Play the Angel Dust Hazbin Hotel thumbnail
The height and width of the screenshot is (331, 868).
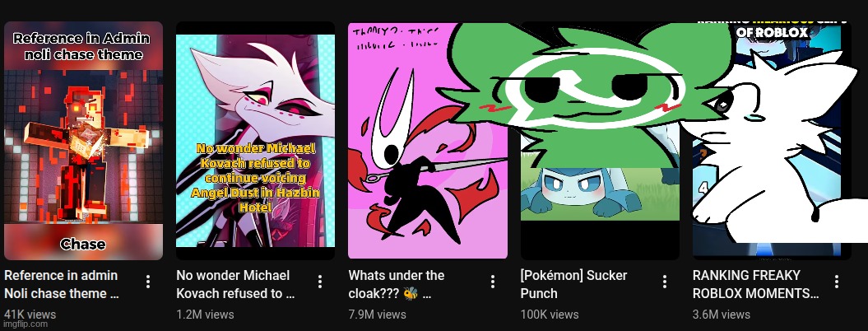coord(255,141)
